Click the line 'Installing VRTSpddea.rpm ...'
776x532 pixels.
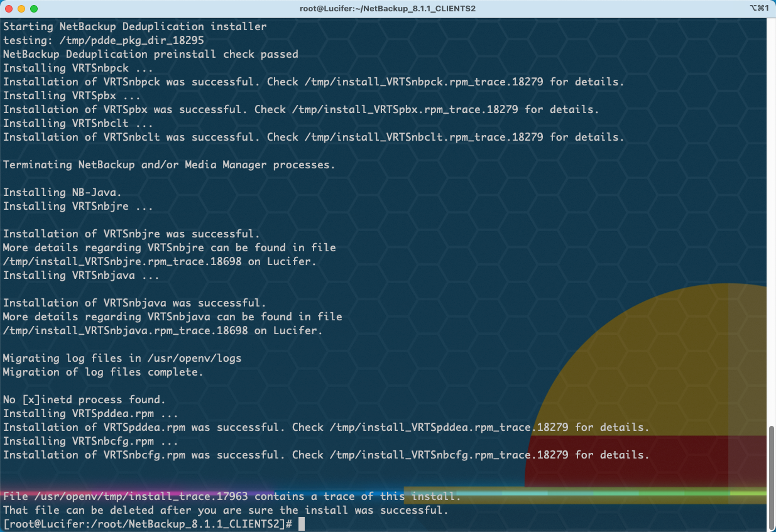91,413
